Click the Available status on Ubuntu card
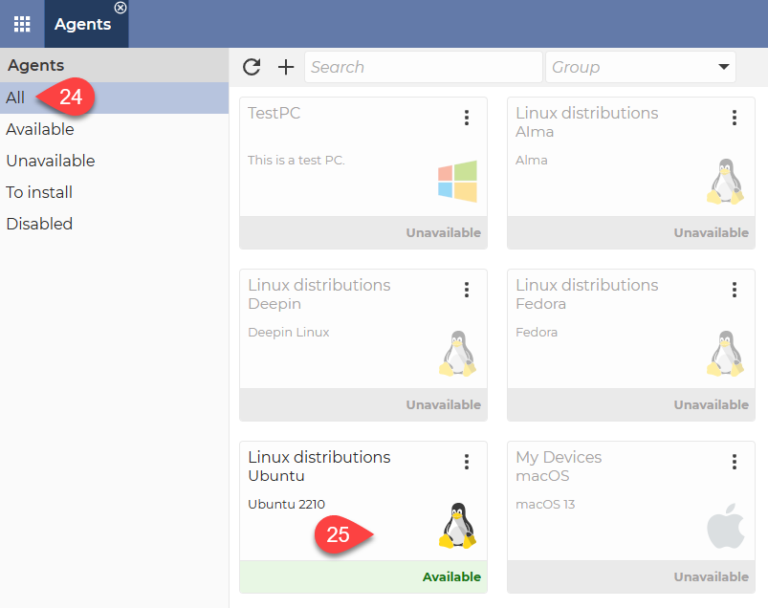The height and width of the screenshot is (608, 768). point(452,577)
